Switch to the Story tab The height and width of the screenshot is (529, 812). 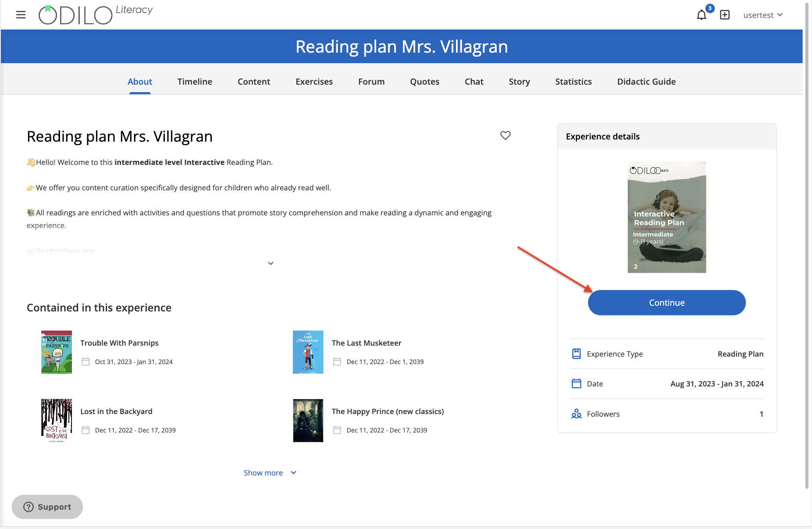pos(519,82)
